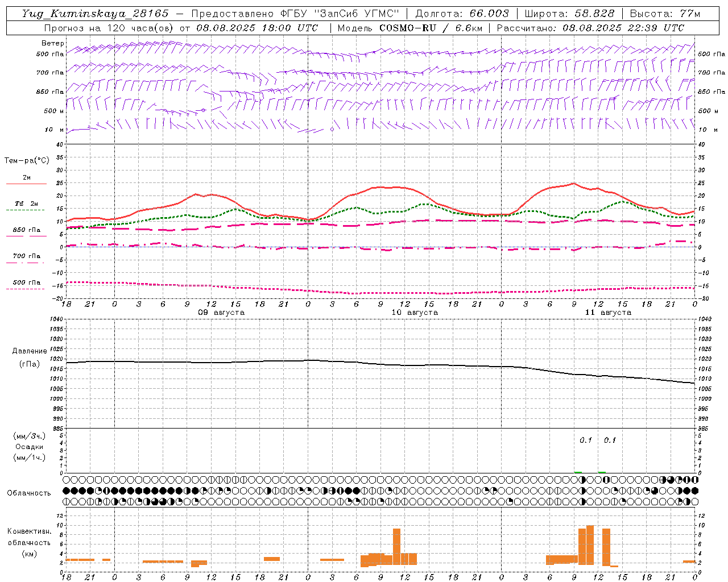Click the Тем-ра(°C) axis title

27,161
